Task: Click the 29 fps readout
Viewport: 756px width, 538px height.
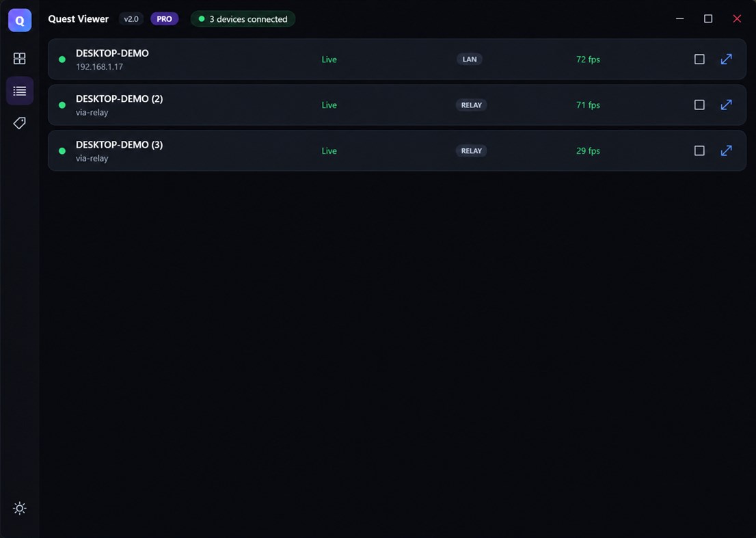Action: click(x=588, y=150)
